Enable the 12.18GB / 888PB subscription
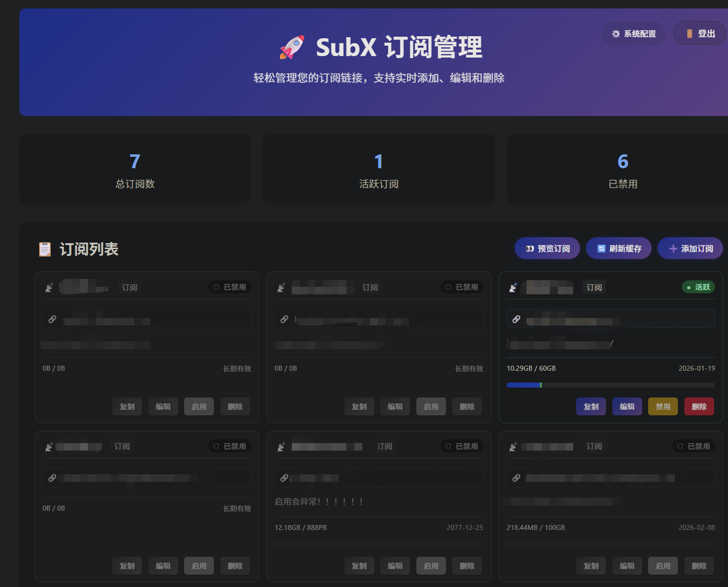Screen dimensions: 728x587 (x=431, y=566)
